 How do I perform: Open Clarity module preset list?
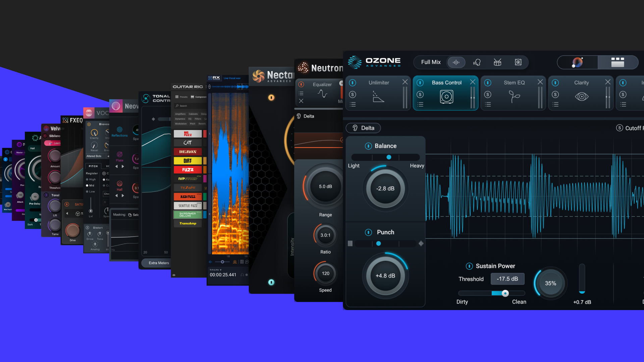point(555,105)
